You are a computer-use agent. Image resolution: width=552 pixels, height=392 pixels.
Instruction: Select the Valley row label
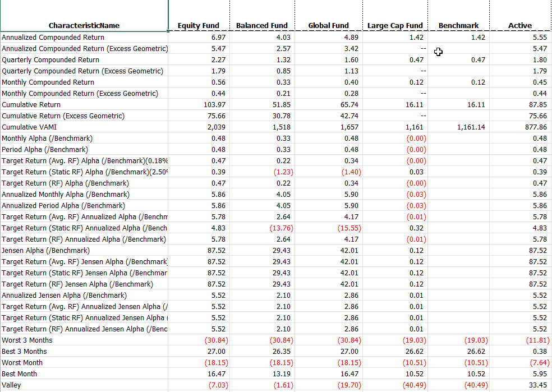pos(11,385)
